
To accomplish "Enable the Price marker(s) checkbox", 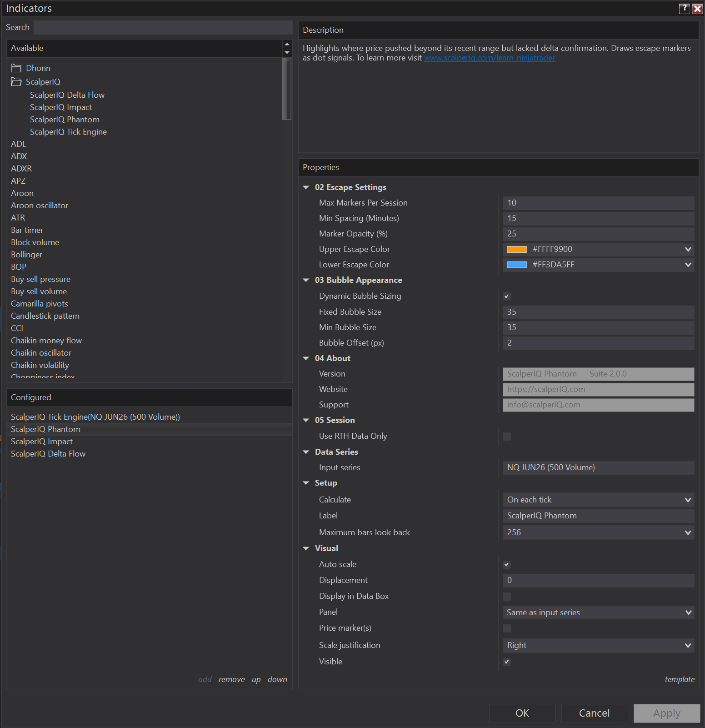I will click(x=507, y=628).
